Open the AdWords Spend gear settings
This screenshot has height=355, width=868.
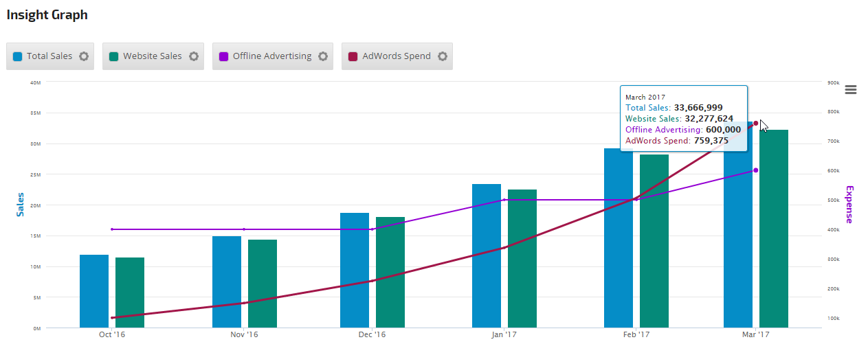[x=443, y=56]
